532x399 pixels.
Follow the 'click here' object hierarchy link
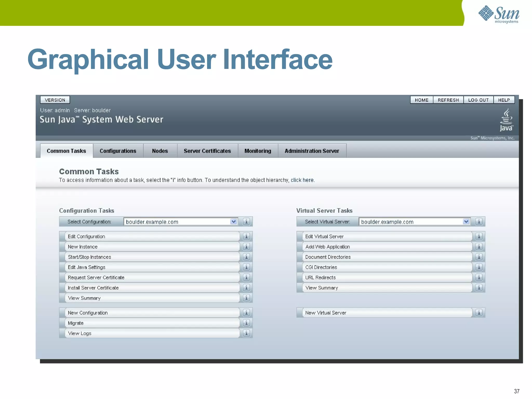pos(302,180)
